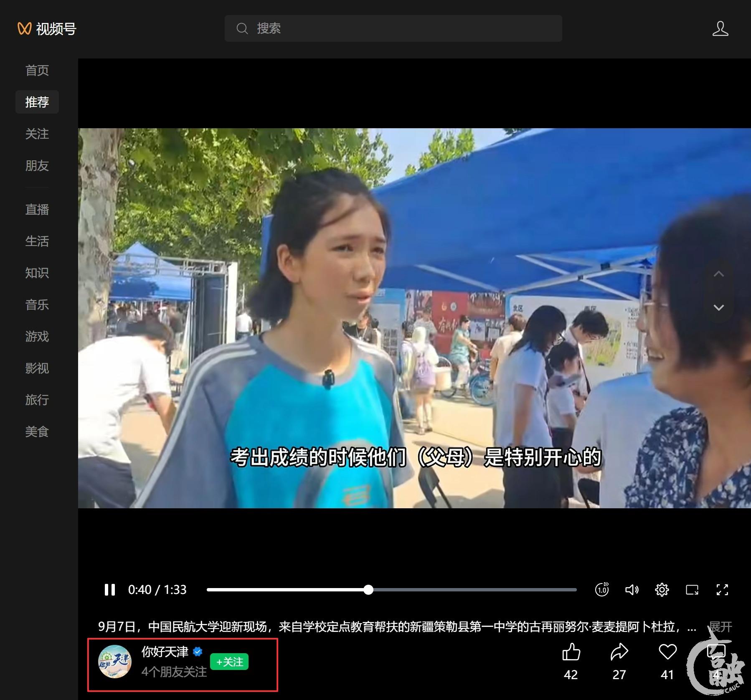
Task: Enter fullscreen video mode
Action: click(722, 589)
